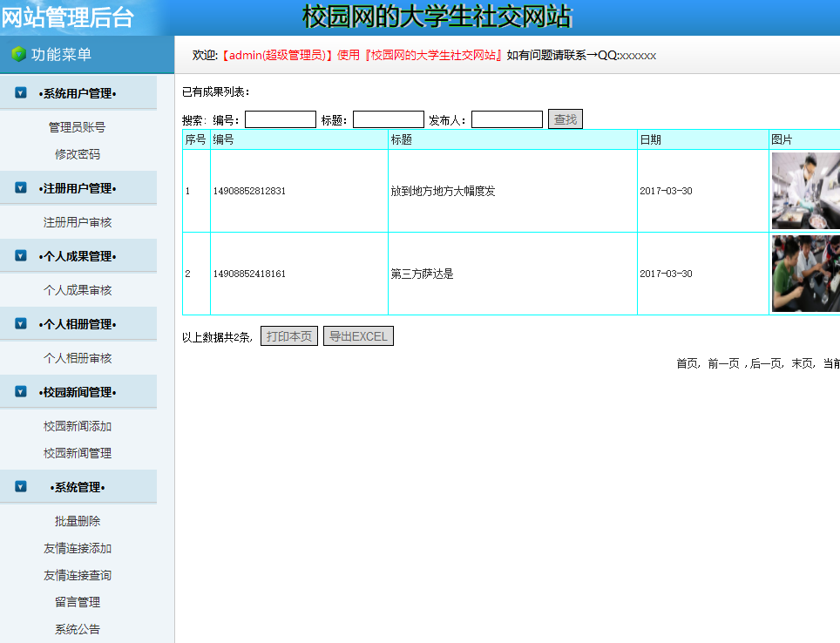This screenshot has width=840, height=643.
Task: Click the admin(超级管理员) welcome text
Action: [276, 55]
